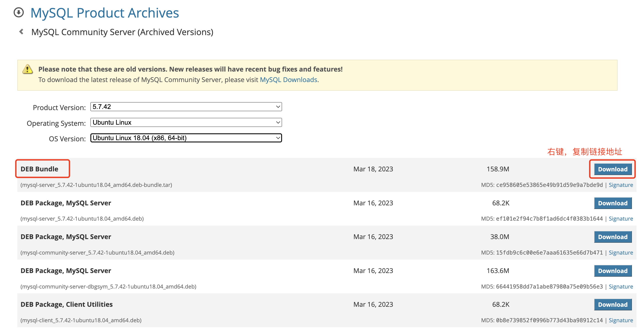The width and height of the screenshot is (644, 330).
Task: Download the Client Utilities DEB package
Action: pyautogui.click(x=613, y=304)
